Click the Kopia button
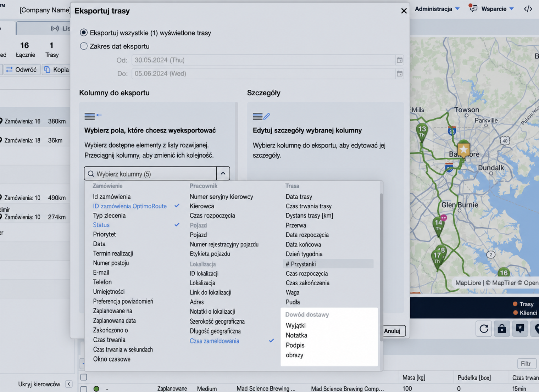This screenshot has width=539, height=392. (x=56, y=69)
